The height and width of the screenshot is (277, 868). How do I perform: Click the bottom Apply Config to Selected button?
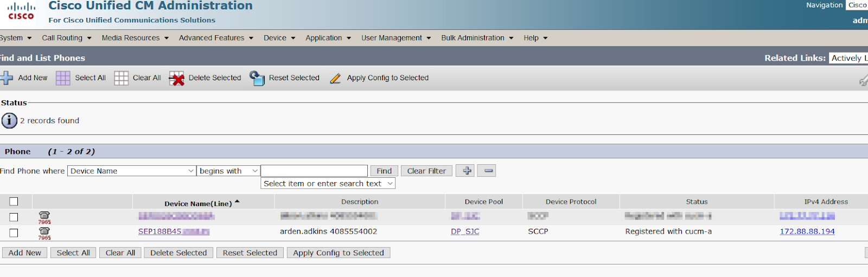click(339, 253)
